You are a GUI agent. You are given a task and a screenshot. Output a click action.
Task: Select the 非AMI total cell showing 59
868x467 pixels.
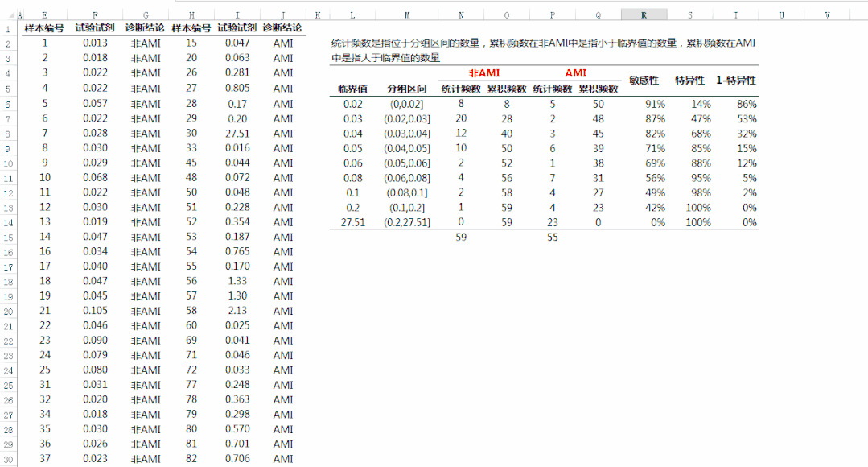click(x=461, y=238)
